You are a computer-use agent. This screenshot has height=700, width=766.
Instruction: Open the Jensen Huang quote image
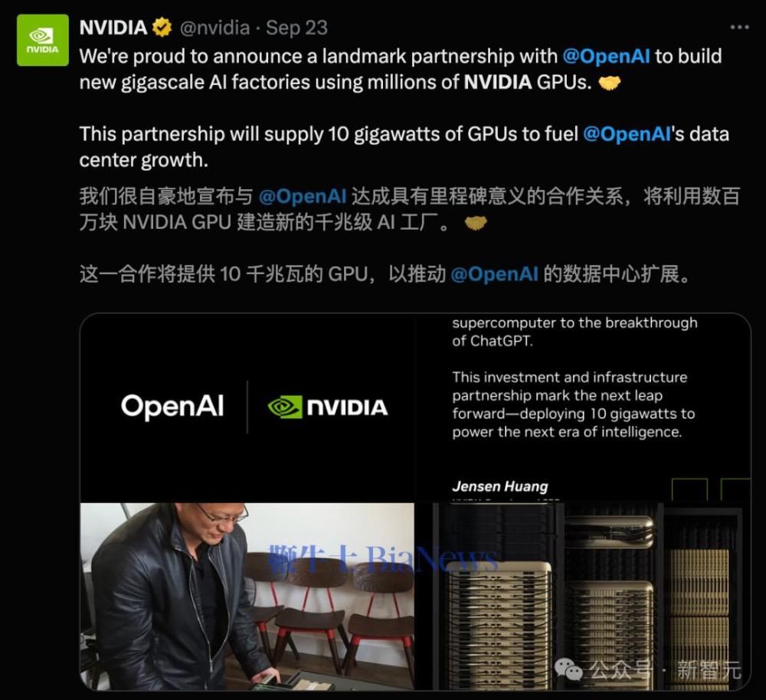pyautogui.click(x=582, y=408)
